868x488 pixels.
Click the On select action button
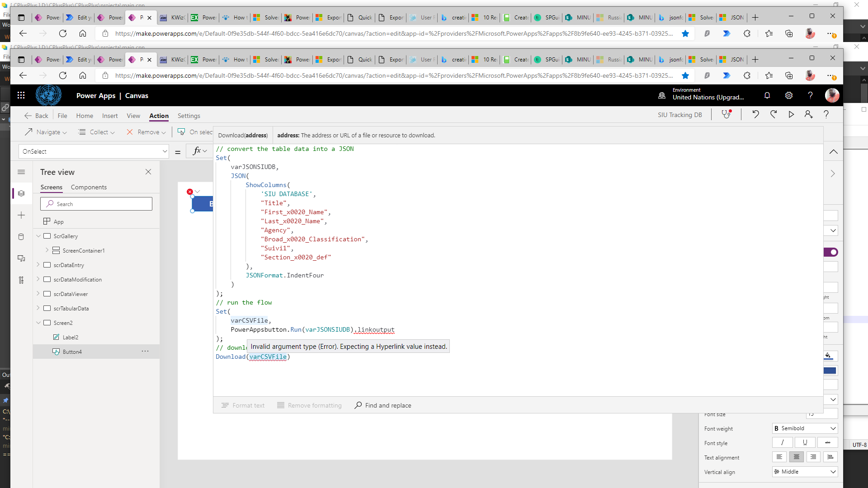click(x=195, y=132)
